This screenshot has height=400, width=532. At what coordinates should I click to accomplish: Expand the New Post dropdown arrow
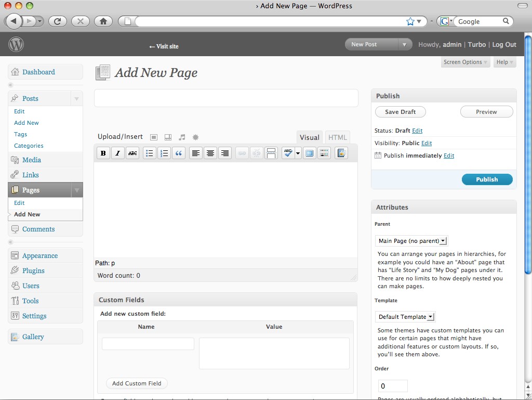tap(404, 45)
